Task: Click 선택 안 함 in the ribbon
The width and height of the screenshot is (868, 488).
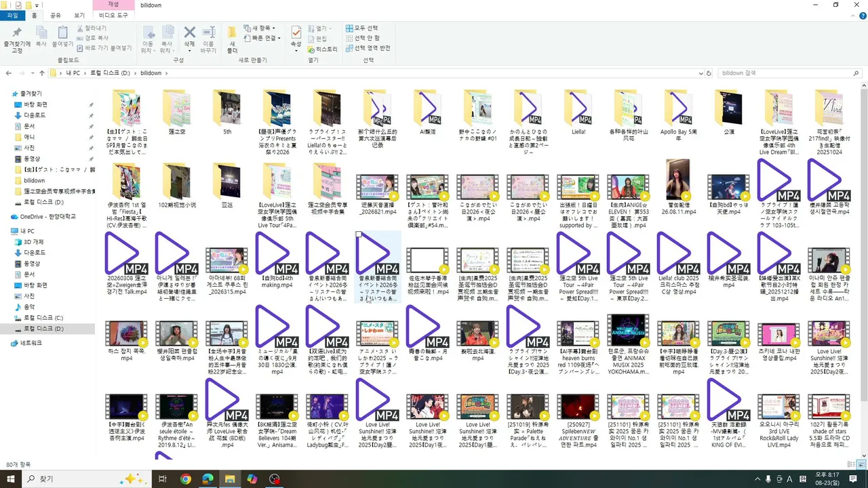Action: 363,38
